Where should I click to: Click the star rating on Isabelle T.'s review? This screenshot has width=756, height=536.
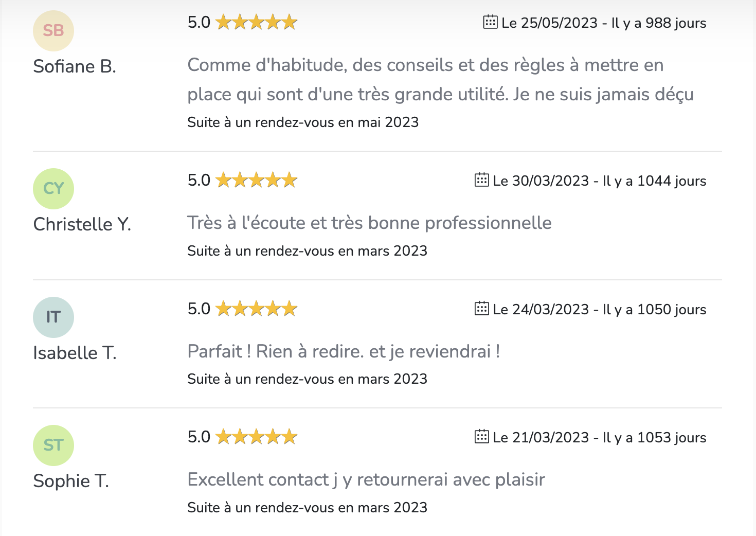(257, 309)
